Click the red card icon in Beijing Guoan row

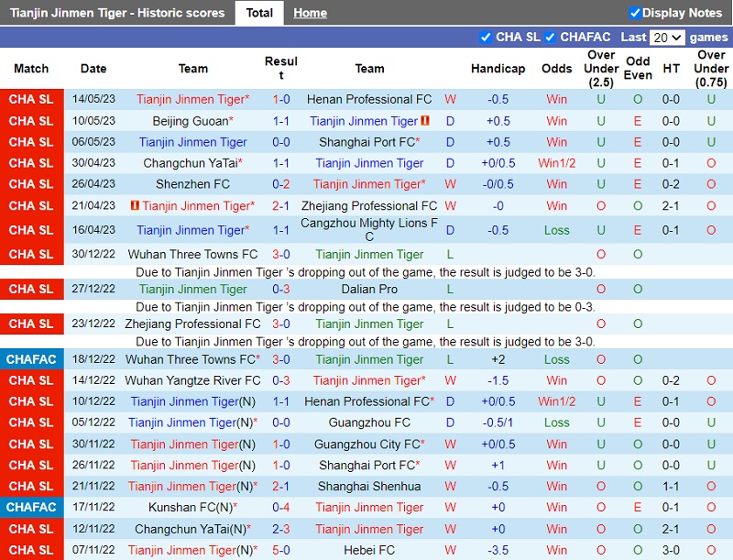click(426, 121)
